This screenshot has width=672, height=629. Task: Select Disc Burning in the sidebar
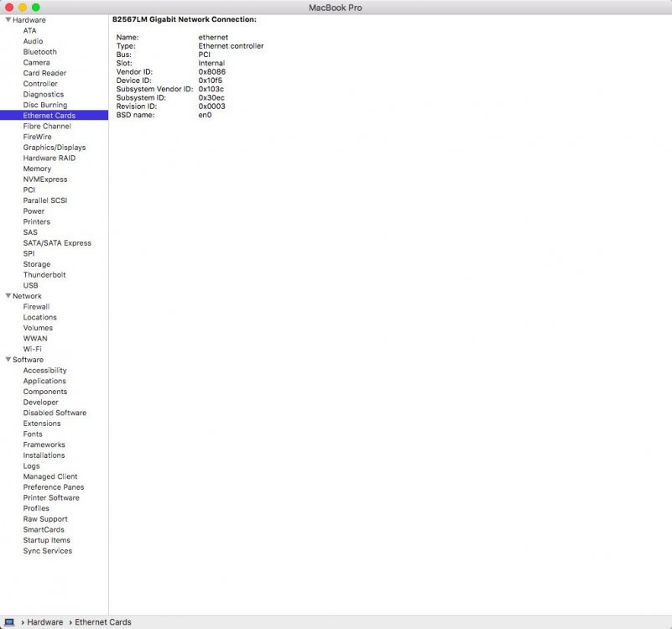pos(45,105)
